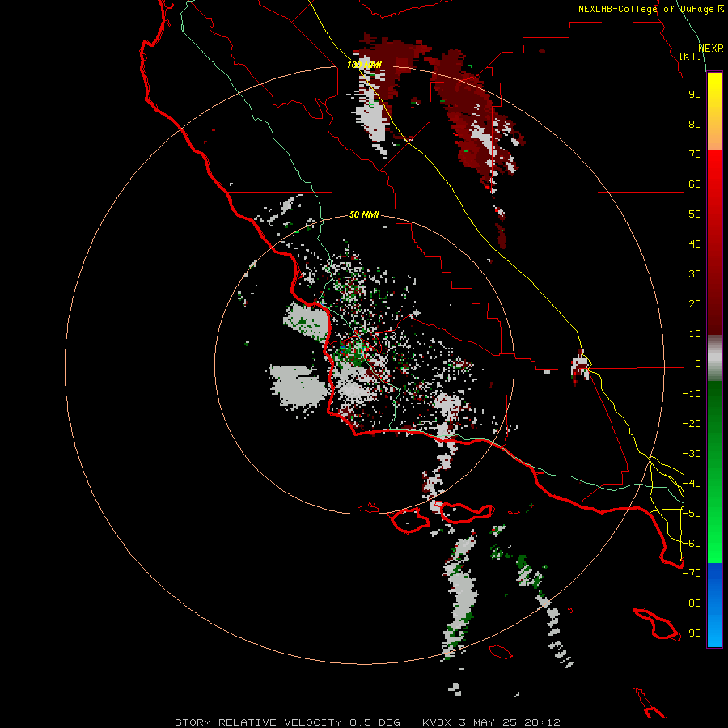Click the 80 value on the velocity scale
The width and height of the screenshot is (728, 728).
coord(695,125)
